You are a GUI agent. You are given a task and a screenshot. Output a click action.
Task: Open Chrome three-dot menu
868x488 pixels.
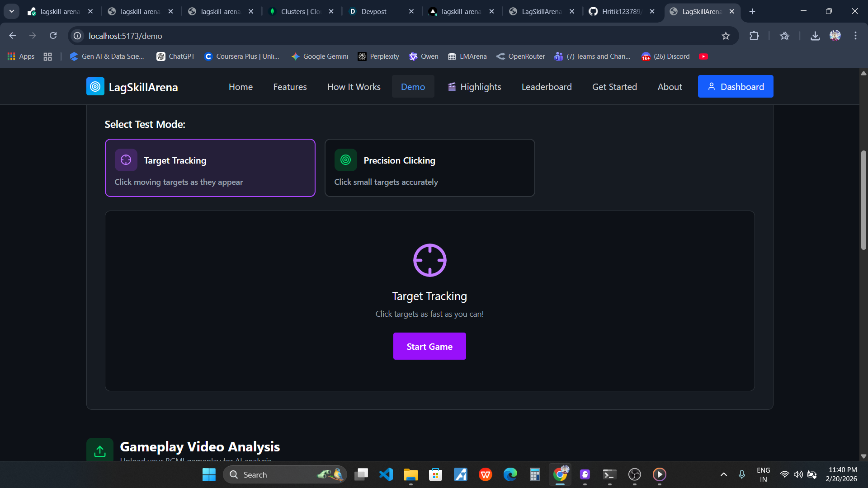[855, 36]
